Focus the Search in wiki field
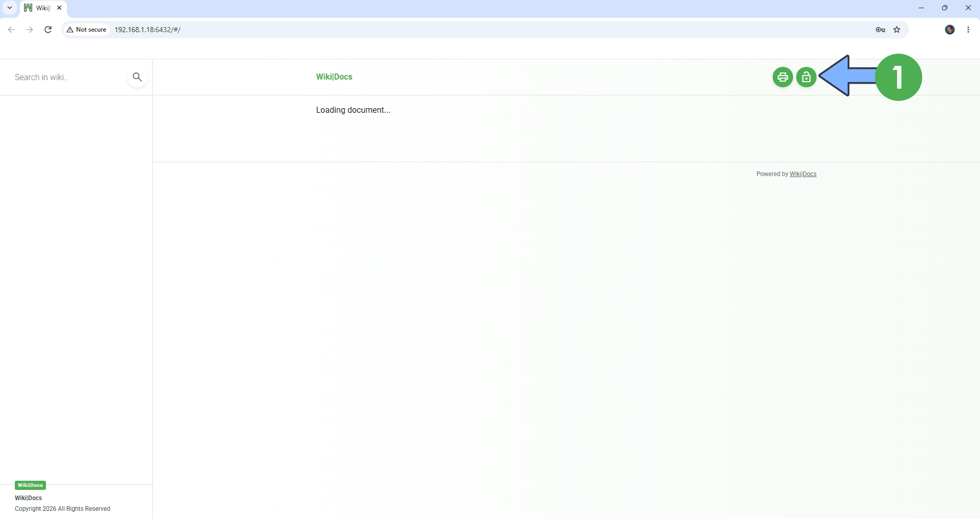Viewport: 980px width, 519px height. coord(68,77)
